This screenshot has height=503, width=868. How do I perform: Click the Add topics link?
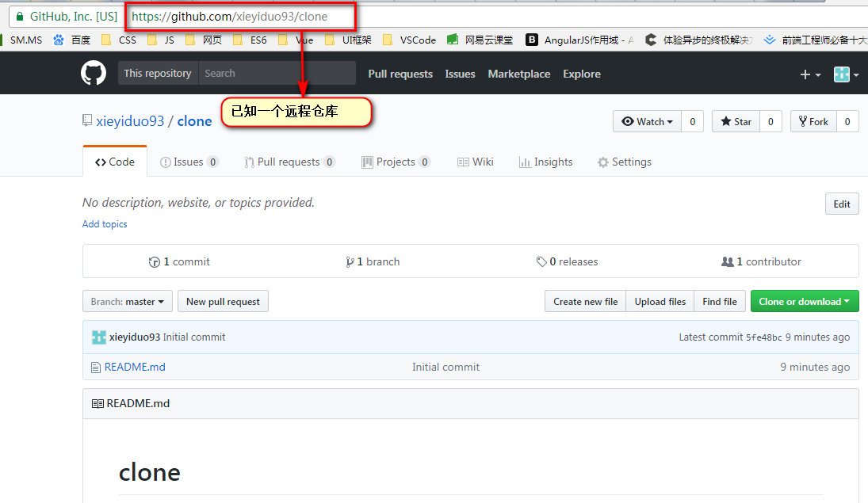point(105,224)
